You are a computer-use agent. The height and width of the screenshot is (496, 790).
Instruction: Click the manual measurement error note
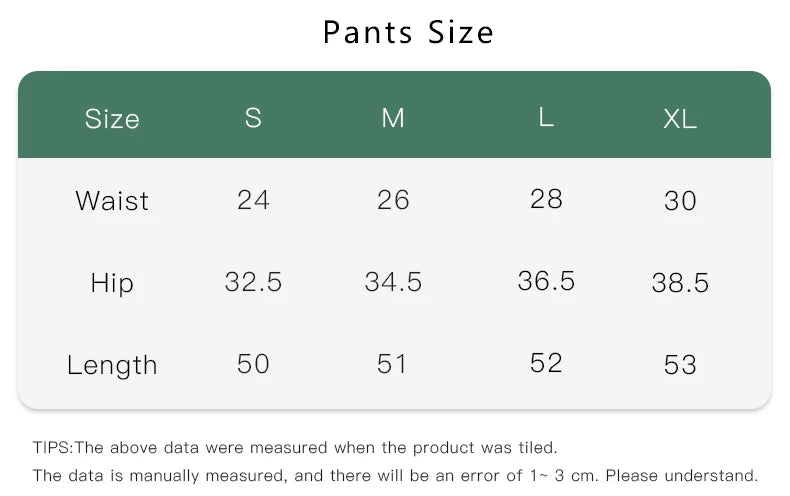[395, 476]
